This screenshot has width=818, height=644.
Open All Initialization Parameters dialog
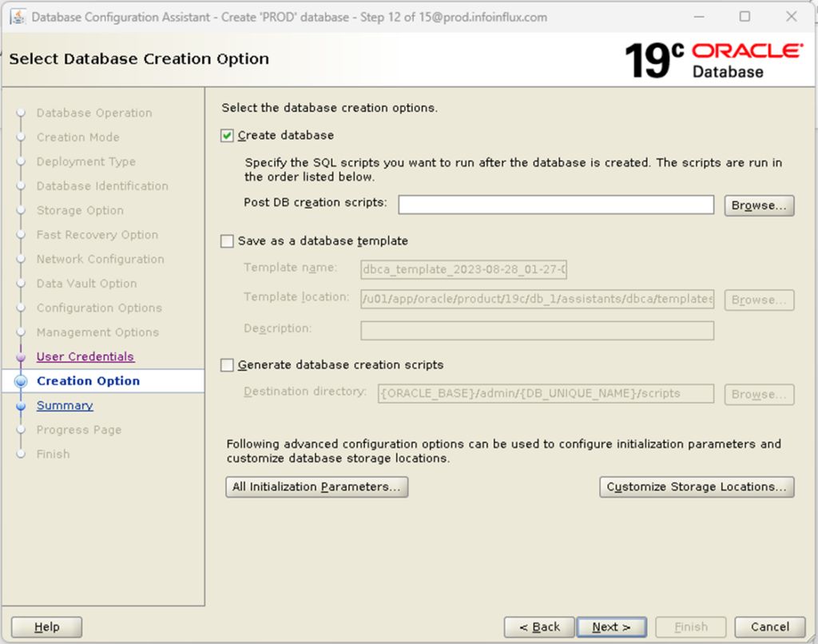pos(316,487)
